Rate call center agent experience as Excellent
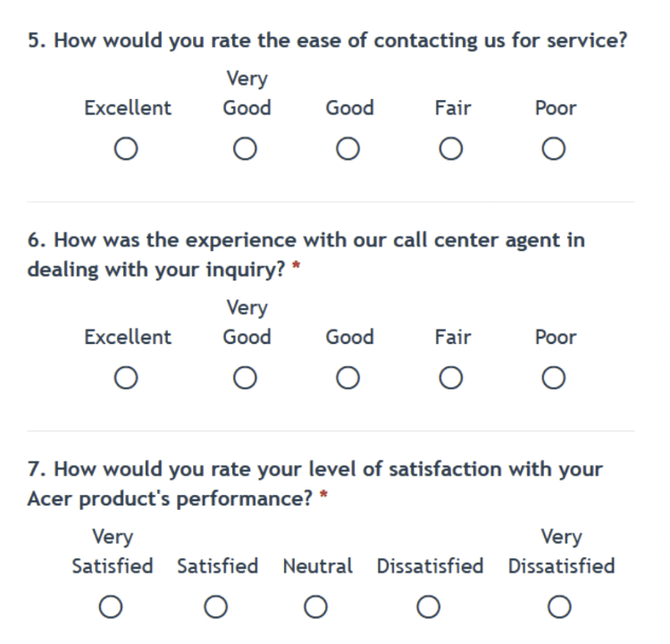This screenshot has width=670, height=644. (126, 378)
